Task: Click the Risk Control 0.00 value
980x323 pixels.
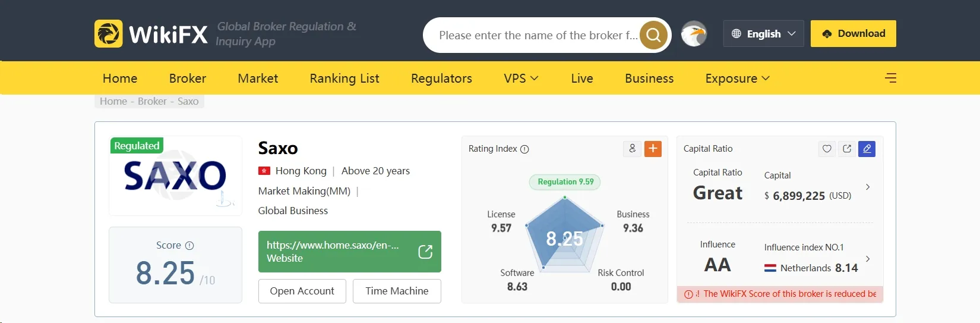Action: [621, 287]
